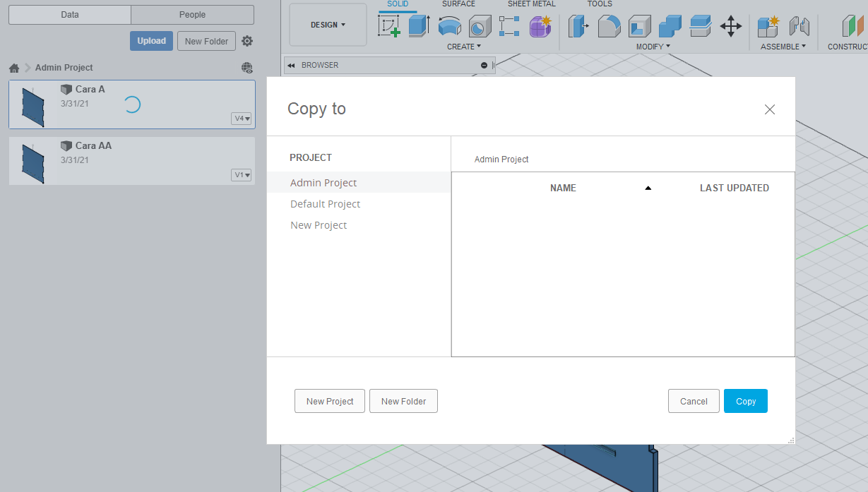
Task: Select the Create Sketch tool
Action: click(x=389, y=26)
